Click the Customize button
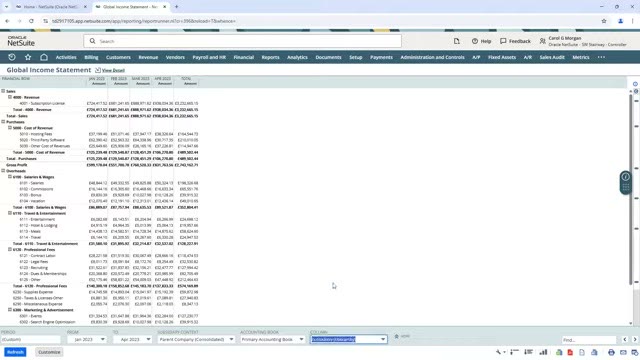 (x=49, y=352)
